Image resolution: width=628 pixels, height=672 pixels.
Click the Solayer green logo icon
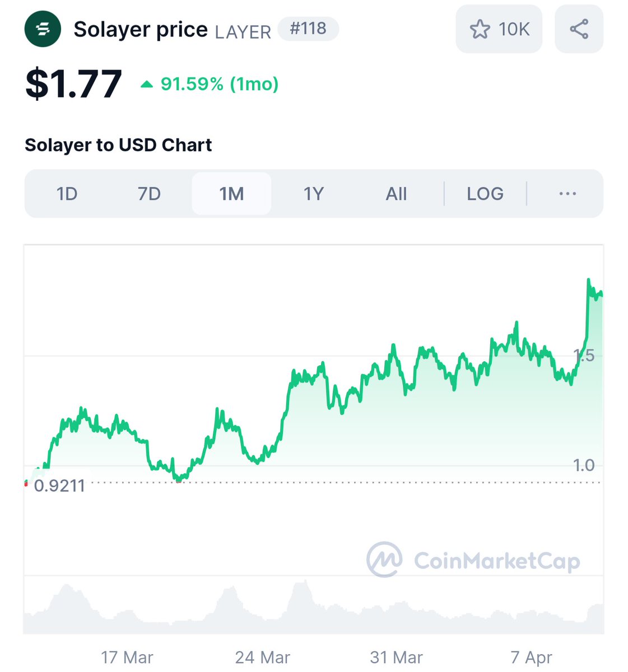pos(43,29)
